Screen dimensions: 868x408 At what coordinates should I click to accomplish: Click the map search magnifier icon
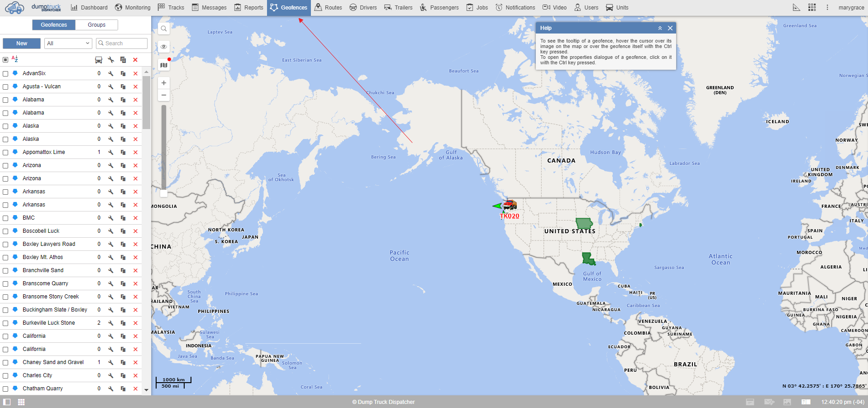coord(164,29)
